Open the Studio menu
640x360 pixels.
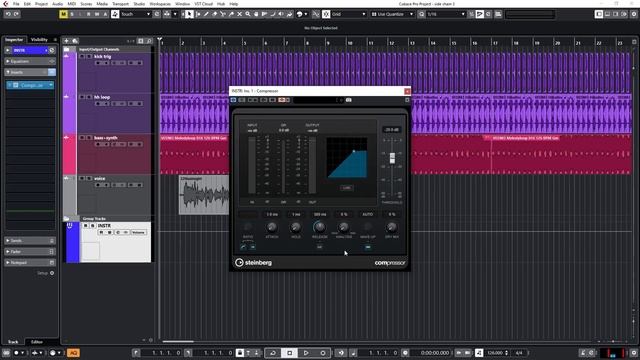pos(139,4)
